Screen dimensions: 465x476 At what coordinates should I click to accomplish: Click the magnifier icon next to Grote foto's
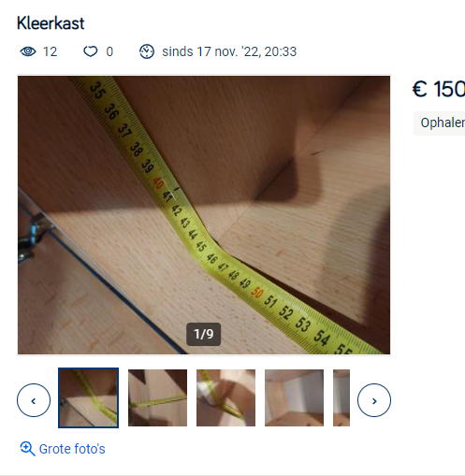(27, 449)
